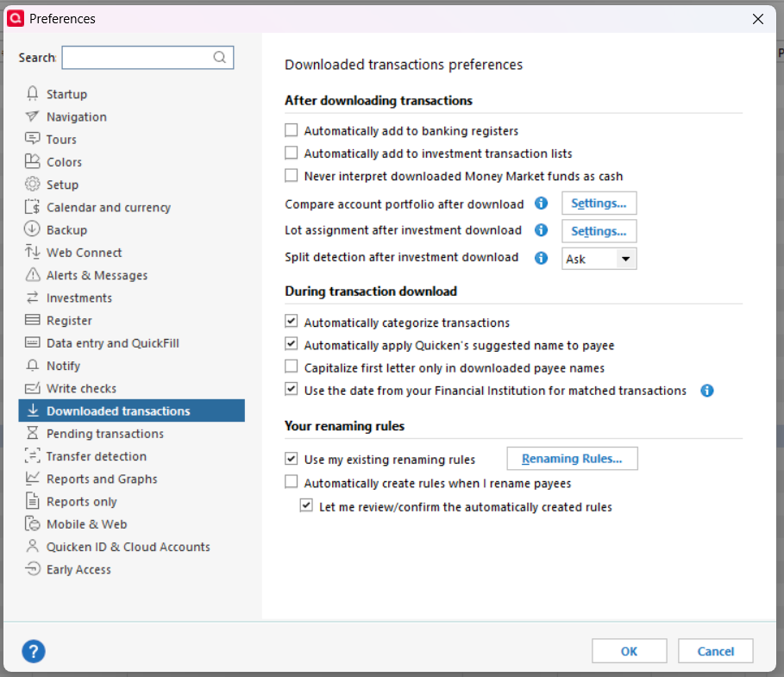The width and height of the screenshot is (784, 677).
Task: Check Capitalize first letter only in payee names
Action: point(291,367)
